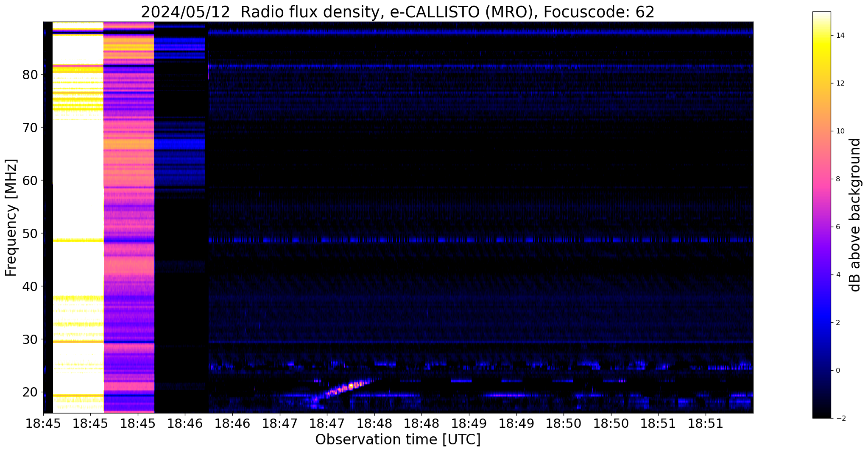Click the 10 dB colorbar tick label
Image resolution: width=868 pixels, height=452 pixels.
click(x=840, y=131)
